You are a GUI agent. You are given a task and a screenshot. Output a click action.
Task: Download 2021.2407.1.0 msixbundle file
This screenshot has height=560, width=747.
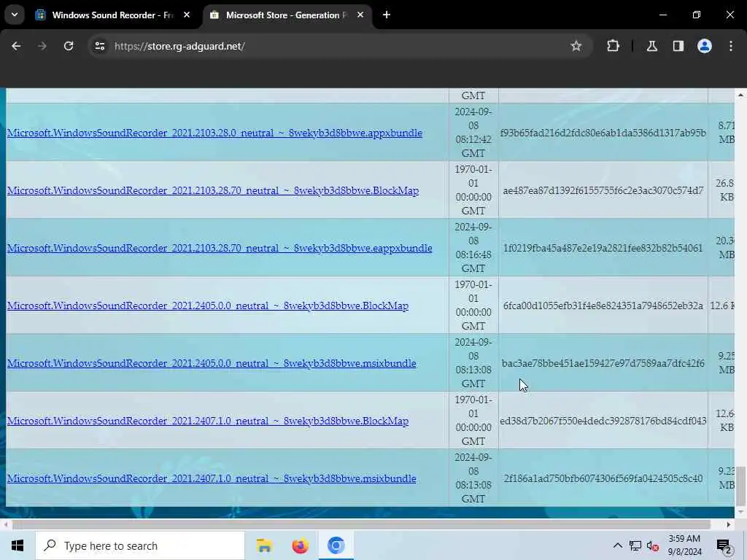212,478
